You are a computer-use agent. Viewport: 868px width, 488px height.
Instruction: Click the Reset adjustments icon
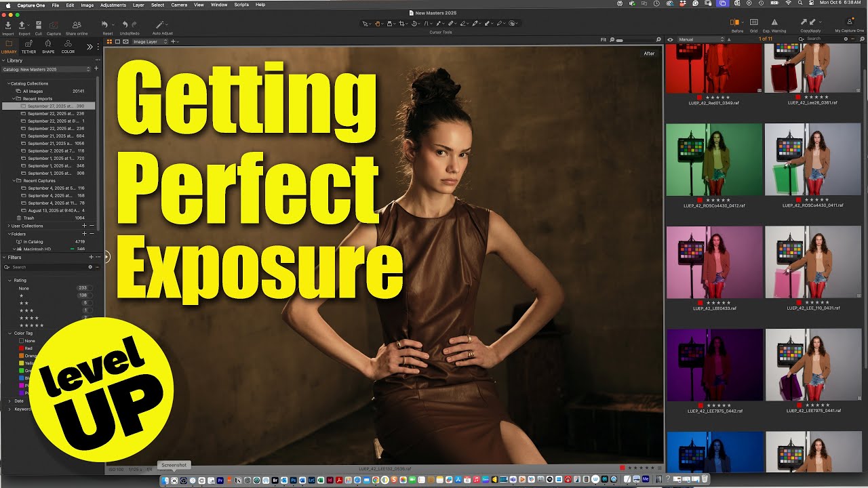(106, 26)
